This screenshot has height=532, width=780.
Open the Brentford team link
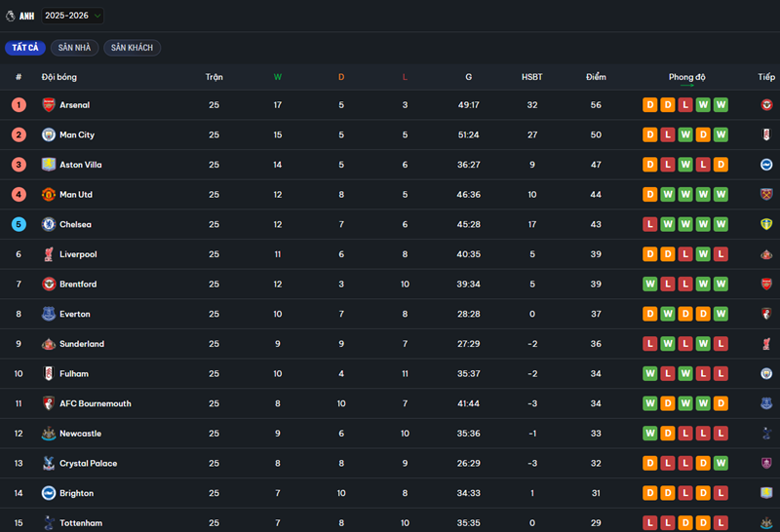(x=78, y=285)
